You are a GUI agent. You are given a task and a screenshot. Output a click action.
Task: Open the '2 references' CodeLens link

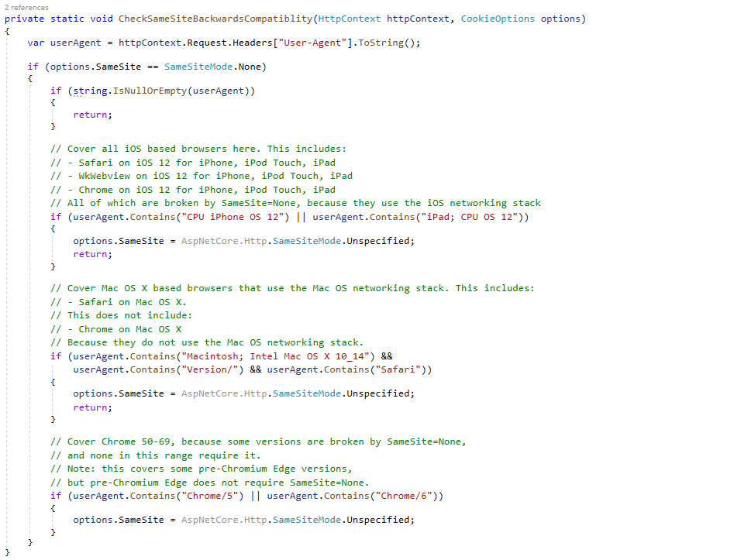[x=26, y=8]
